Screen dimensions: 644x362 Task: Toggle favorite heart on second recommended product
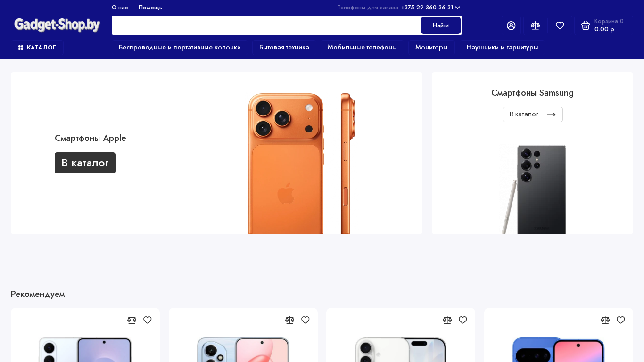pyautogui.click(x=305, y=320)
